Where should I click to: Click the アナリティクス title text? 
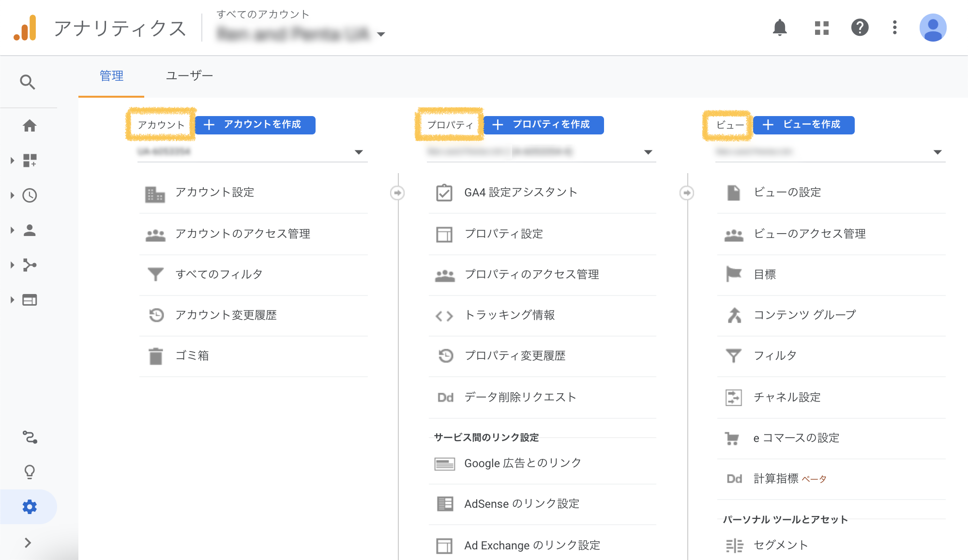pos(120,29)
